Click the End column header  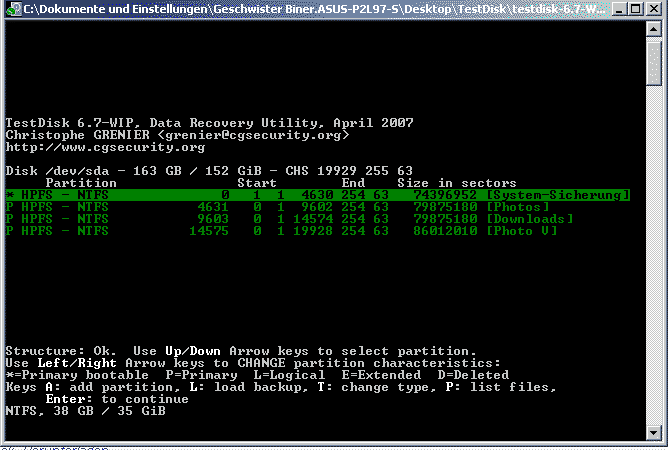353,183
